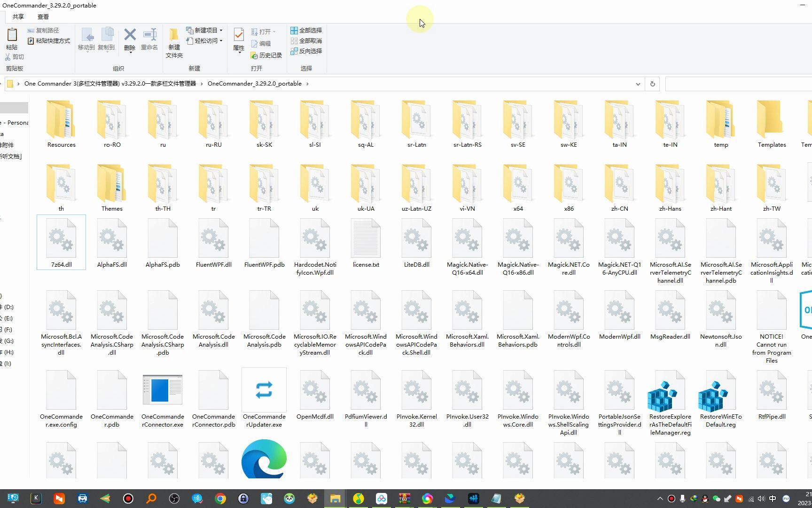Image resolution: width=812 pixels, height=508 pixels.
Task: Select the Microsoft Edge icon file
Action: [x=264, y=459]
